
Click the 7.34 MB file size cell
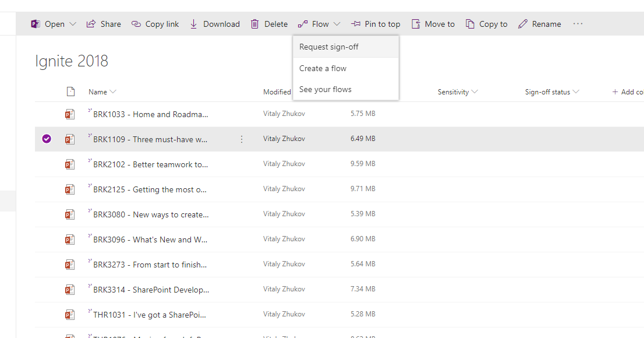(363, 289)
